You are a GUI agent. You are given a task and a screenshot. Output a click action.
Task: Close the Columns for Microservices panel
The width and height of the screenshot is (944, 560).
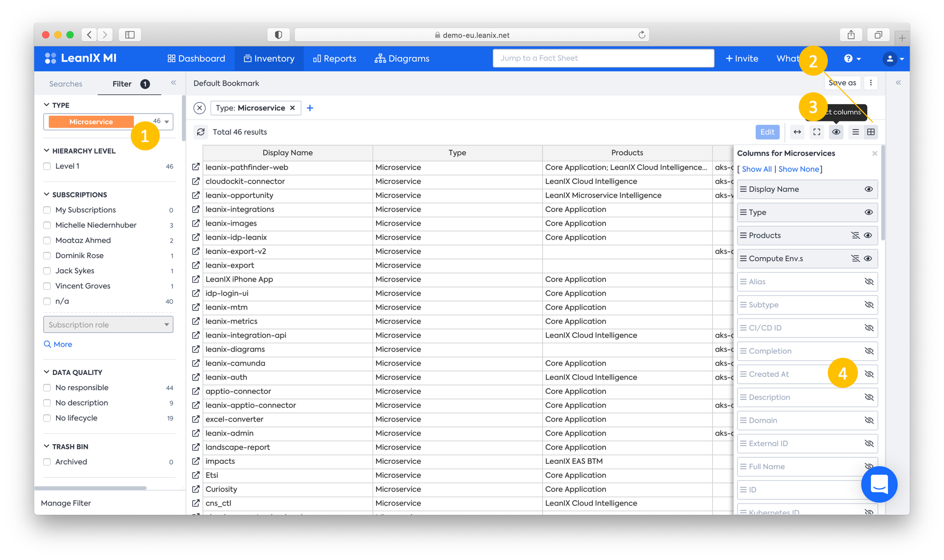tap(874, 153)
